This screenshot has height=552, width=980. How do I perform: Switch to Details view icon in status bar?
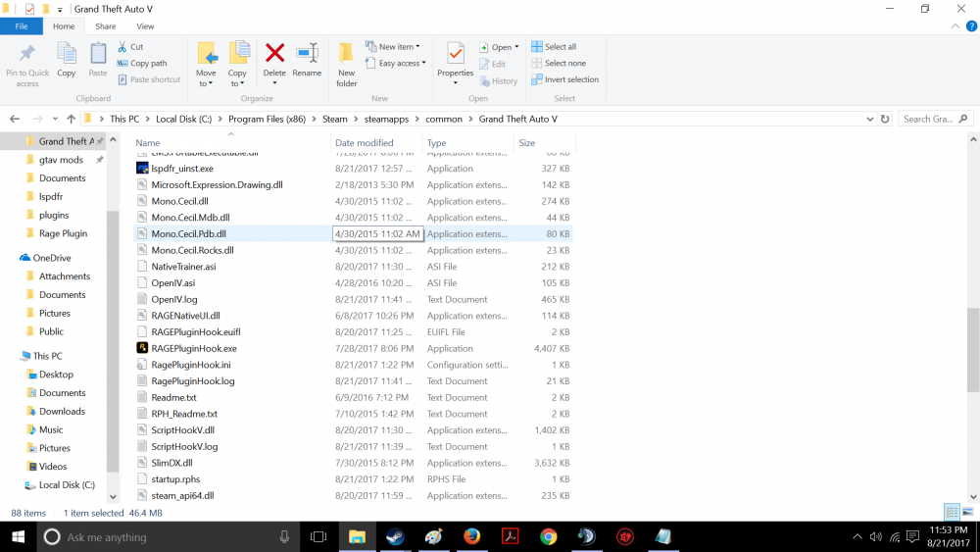[952, 512]
